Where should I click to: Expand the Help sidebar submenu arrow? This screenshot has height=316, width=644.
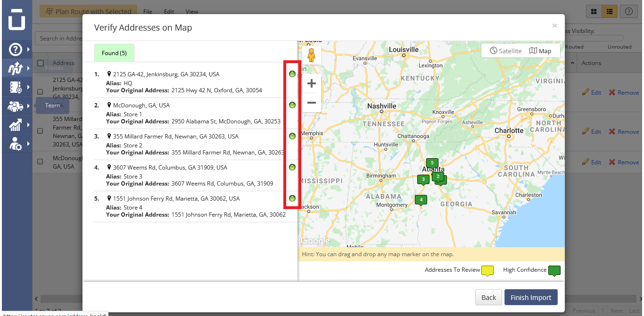coord(28,49)
